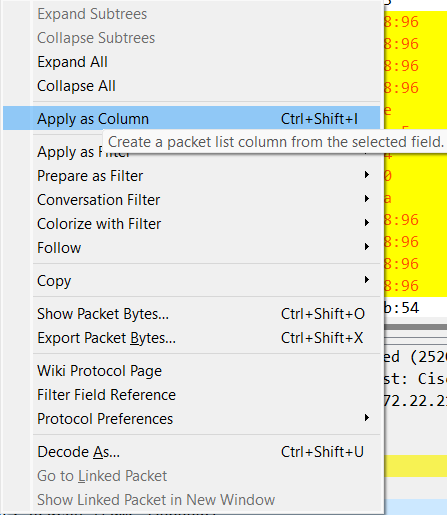This screenshot has width=447, height=515.
Task: Open the Copy submenu arrow
Action: click(367, 280)
